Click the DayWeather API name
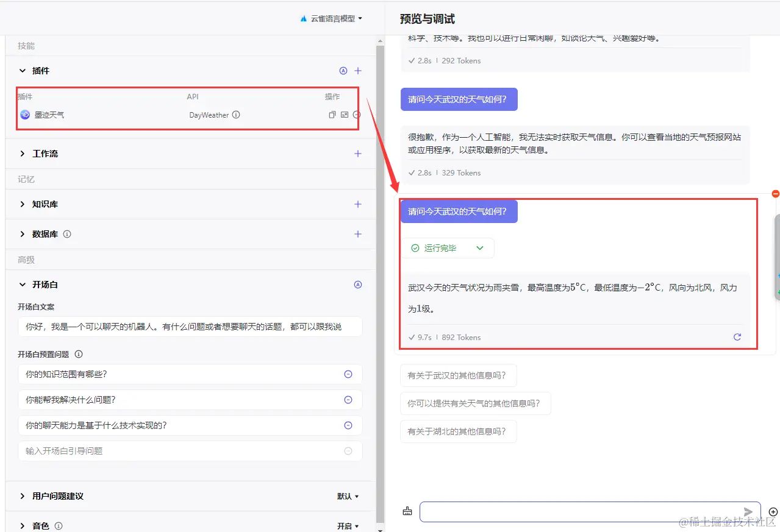The height and width of the screenshot is (532, 780). pyautogui.click(x=209, y=115)
